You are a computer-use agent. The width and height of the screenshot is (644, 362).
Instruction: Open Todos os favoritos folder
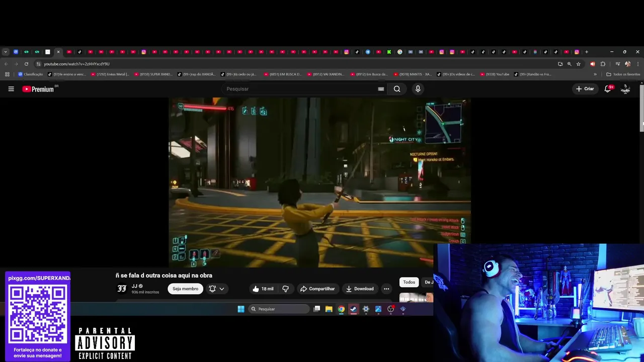[623, 74]
